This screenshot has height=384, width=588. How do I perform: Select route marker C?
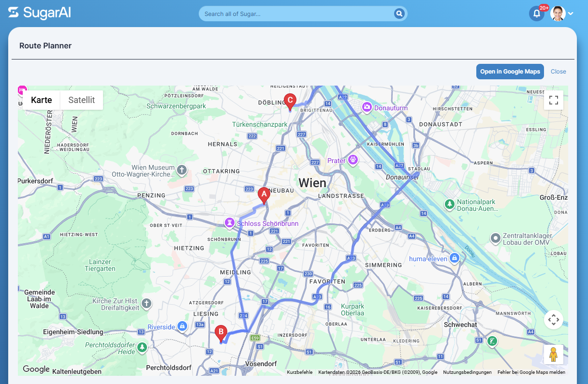(x=290, y=103)
